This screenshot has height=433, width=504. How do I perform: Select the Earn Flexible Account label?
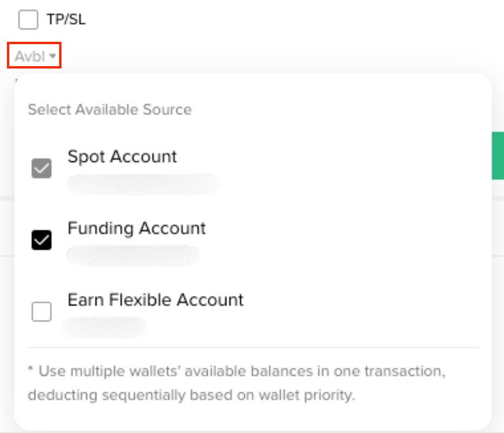click(155, 300)
